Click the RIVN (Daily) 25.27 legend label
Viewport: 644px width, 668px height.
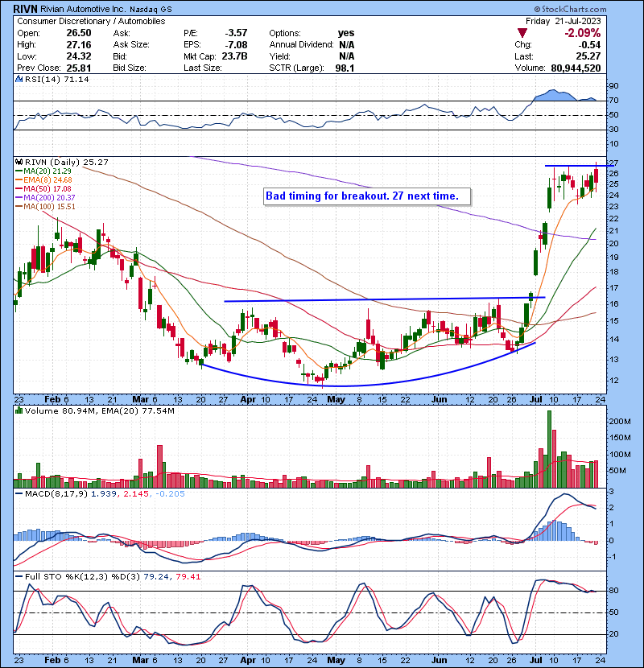click(x=67, y=162)
